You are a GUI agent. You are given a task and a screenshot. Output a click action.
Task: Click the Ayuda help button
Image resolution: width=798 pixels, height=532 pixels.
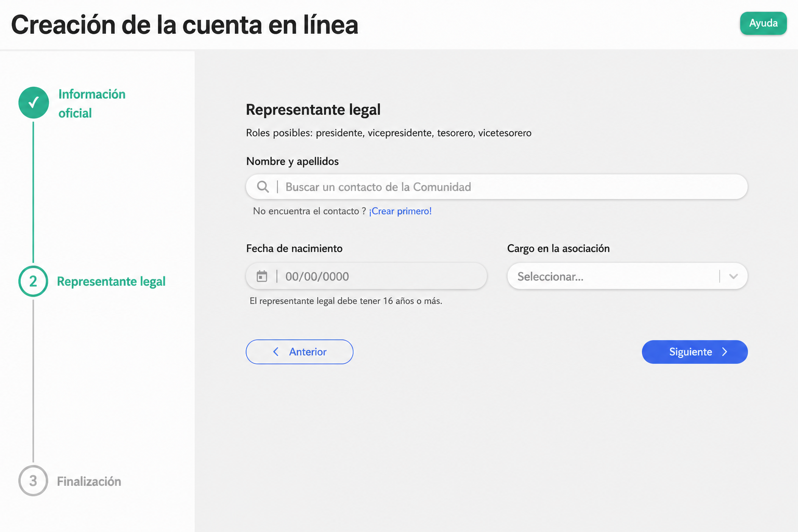(x=763, y=23)
